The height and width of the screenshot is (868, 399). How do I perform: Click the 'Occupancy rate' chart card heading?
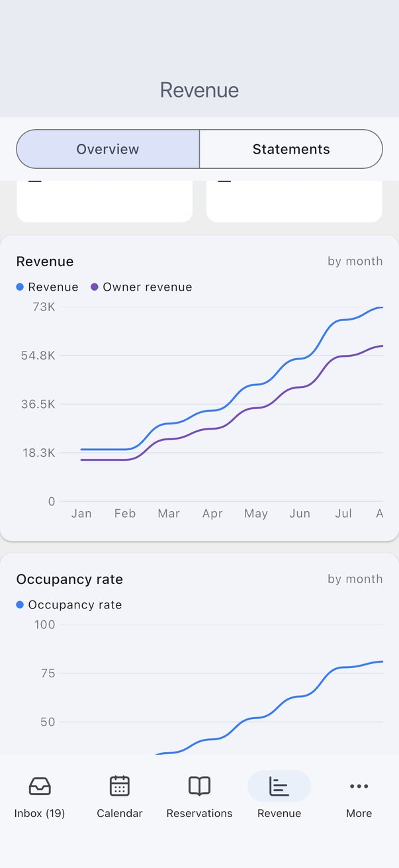(69, 579)
